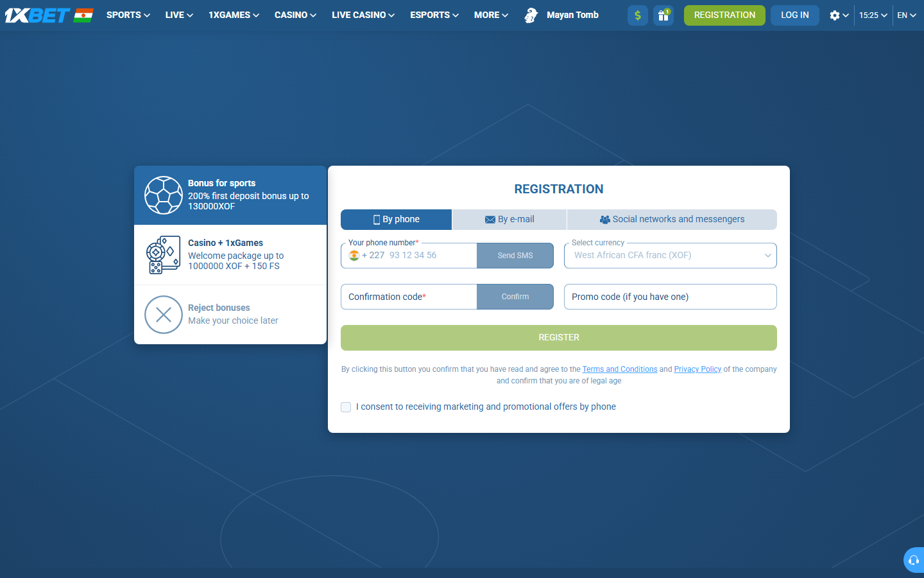Expand the MORE menu
The height and width of the screenshot is (578, 924).
(x=491, y=15)
